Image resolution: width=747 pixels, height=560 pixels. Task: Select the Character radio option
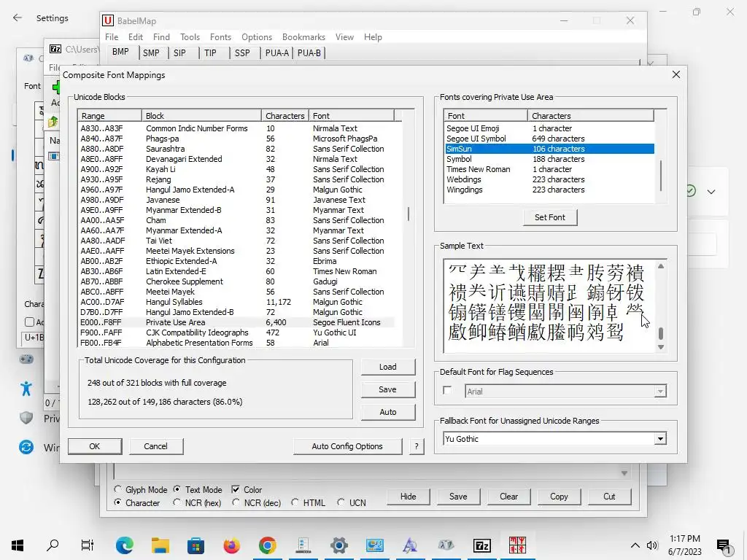point(117,502)
